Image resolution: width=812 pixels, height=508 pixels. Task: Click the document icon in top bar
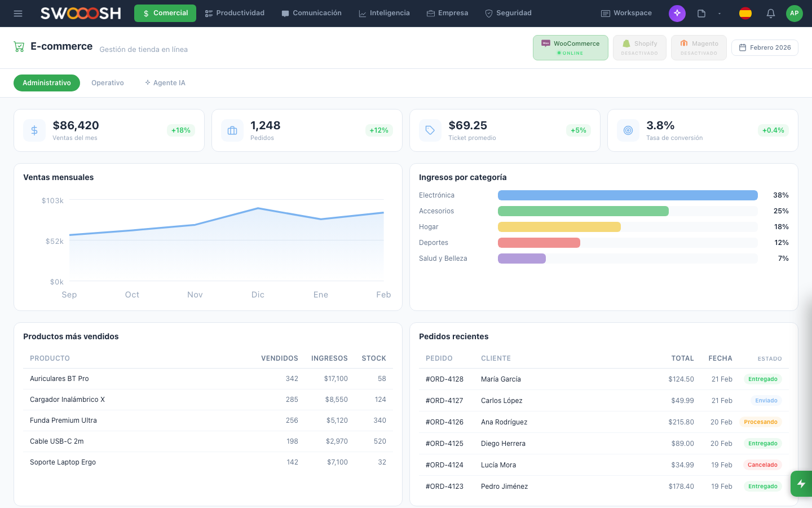pos(701,14)
